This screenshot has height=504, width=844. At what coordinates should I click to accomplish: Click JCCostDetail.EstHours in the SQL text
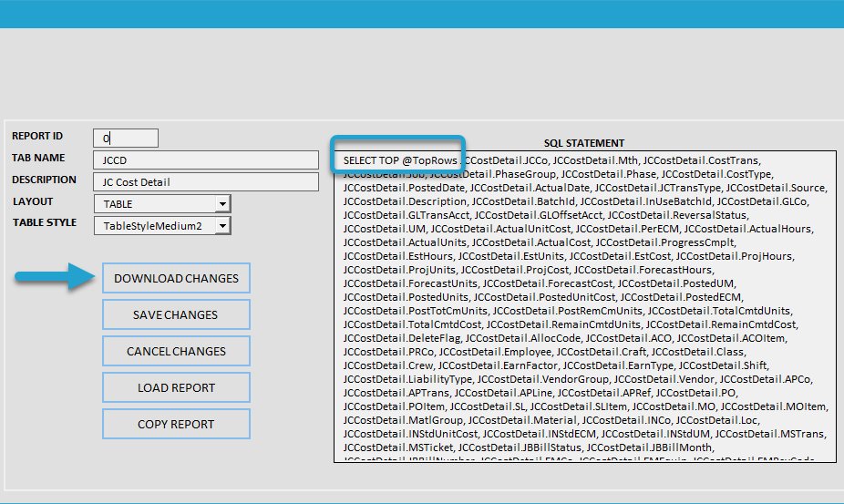398,256
